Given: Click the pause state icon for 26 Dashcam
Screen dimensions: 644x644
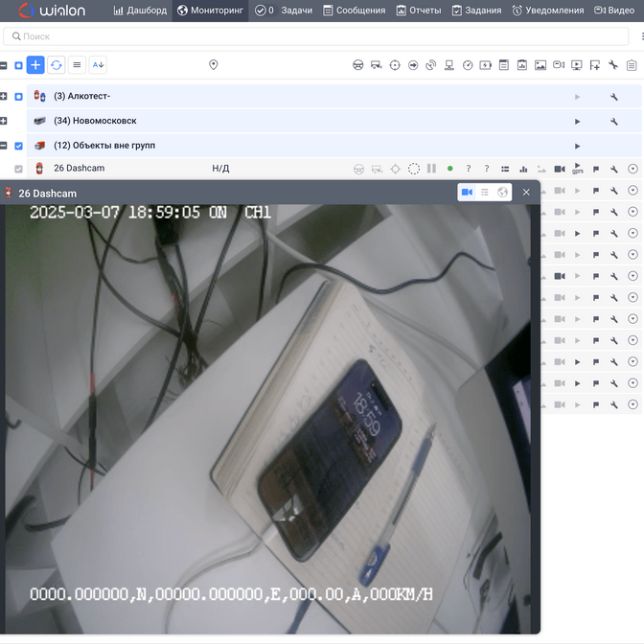Looking at the screenshot, I should pyautogui.click(x=431, y=169).
